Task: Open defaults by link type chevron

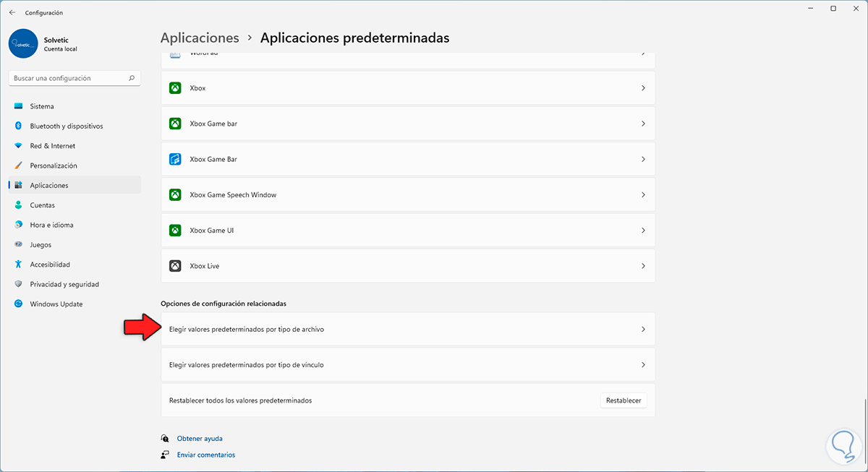Action: [x=643, y=365]
